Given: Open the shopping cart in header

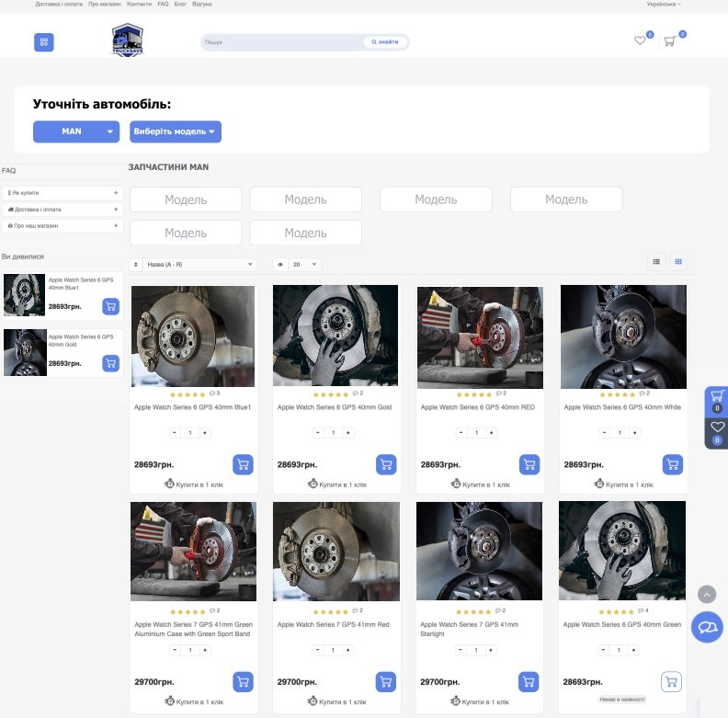Looking at the screenshot, I should point(670,41).
